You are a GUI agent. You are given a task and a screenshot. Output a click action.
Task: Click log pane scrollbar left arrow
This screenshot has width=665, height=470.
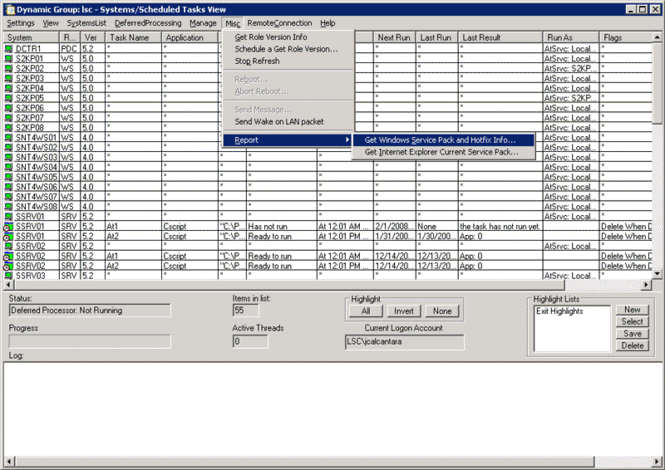point(8,461)
